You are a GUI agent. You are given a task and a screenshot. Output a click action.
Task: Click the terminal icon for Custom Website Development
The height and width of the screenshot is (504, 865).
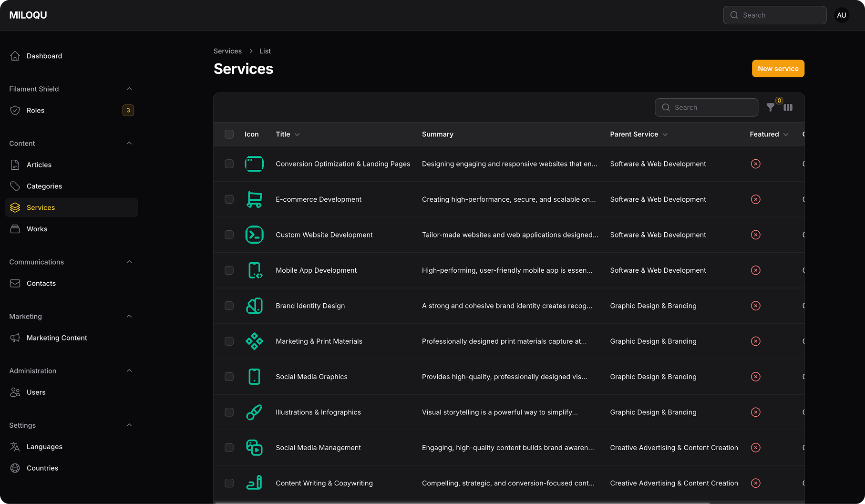(x=254, y=235)
